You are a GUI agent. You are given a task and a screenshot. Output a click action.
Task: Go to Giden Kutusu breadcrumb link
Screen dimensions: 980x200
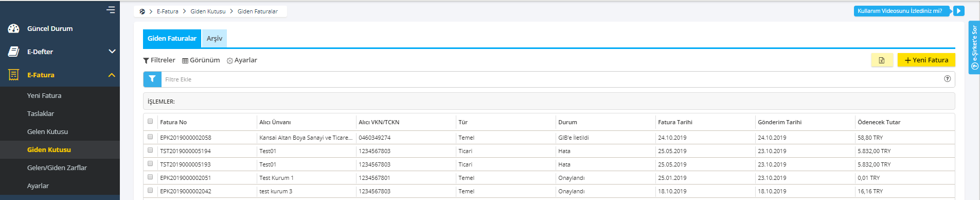(208, 11)
